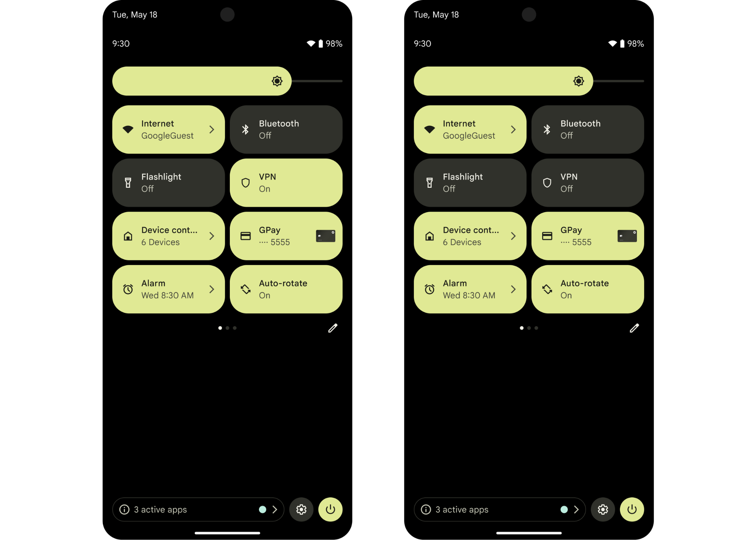
Task: Expand Device controls 6 Devices
Action: (212, 235)
